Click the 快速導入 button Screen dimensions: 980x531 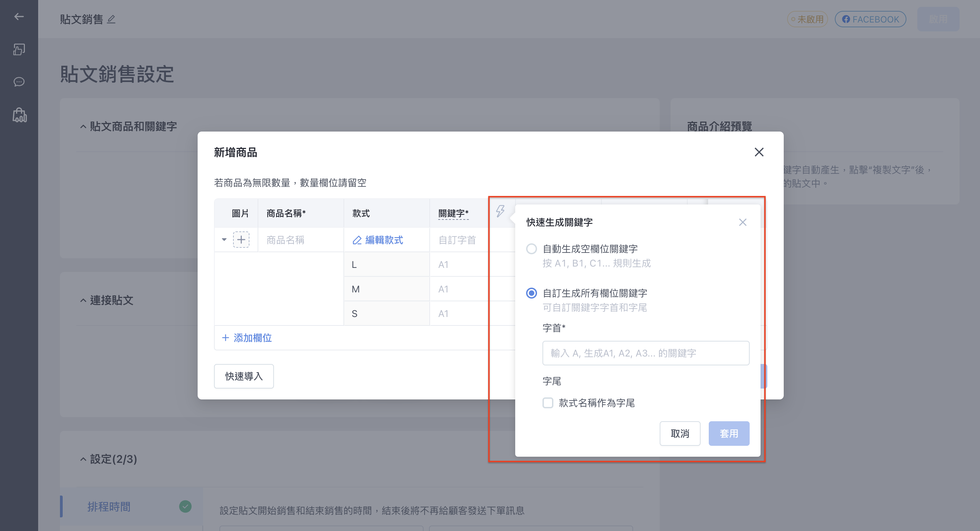click(244, 376)
